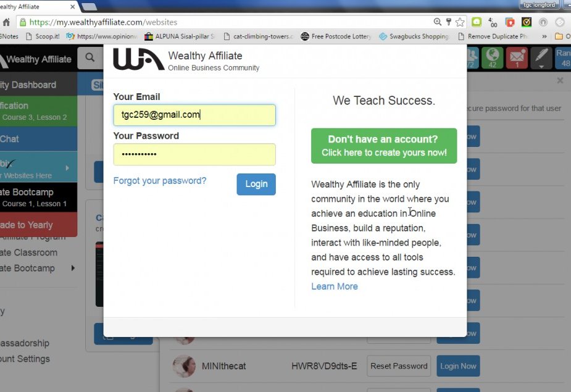The width and height of the screenshot is (571, 392).
Task: Click the Forgot your password link
Action: [x=159, y=181]
